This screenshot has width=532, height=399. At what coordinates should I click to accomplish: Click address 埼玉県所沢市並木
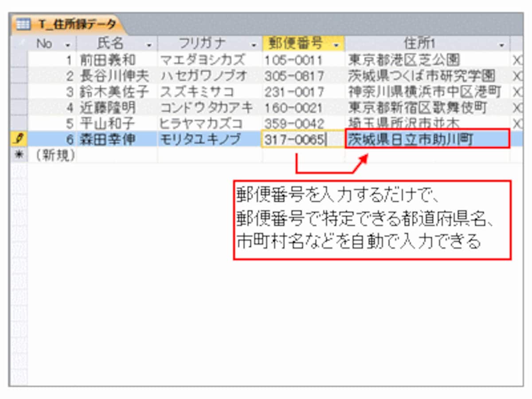point(427,123)
